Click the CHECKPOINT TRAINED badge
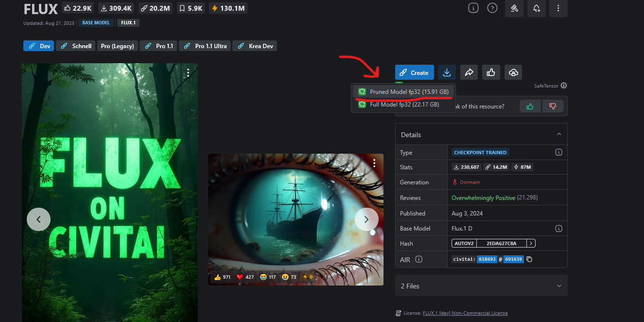The image size is (644, 322). click(x=480, y=152)
